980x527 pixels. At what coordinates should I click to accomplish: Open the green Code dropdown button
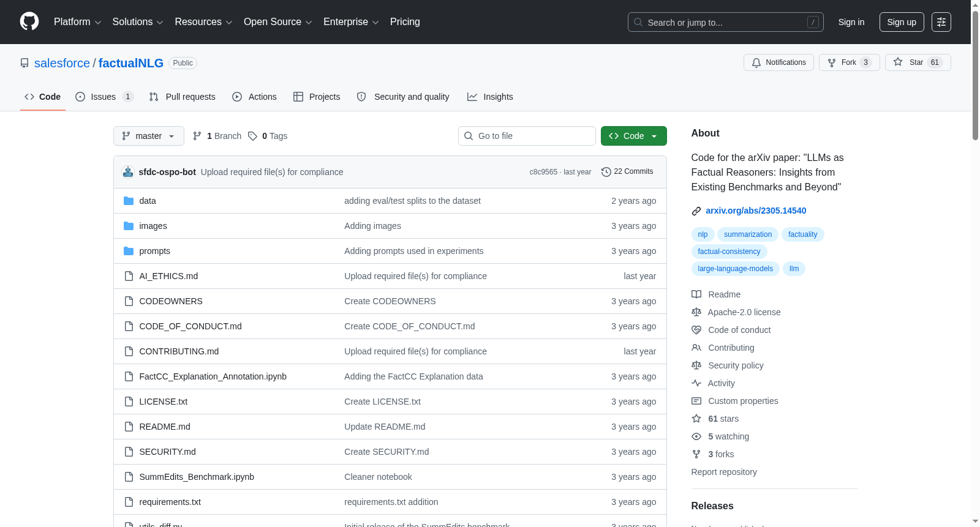pos(634,136)
